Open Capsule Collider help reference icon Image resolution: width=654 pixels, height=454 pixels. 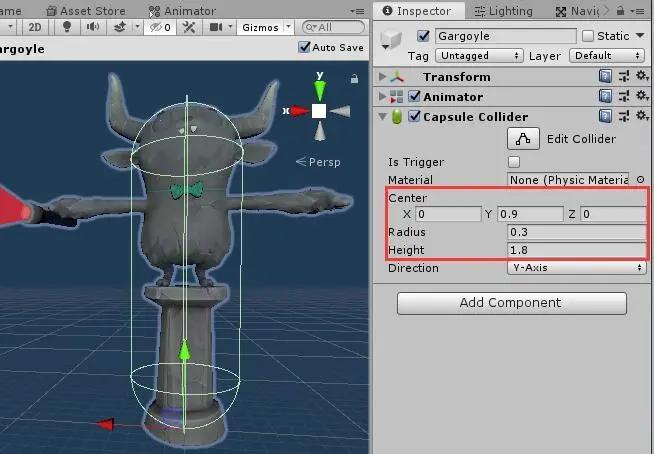click(605, 116)
